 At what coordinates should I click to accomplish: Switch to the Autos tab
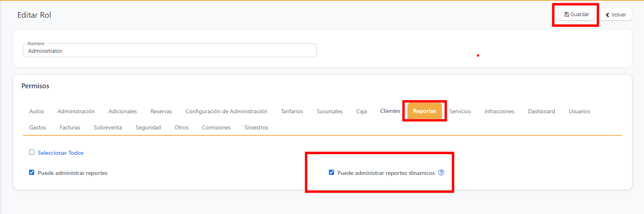37,111
